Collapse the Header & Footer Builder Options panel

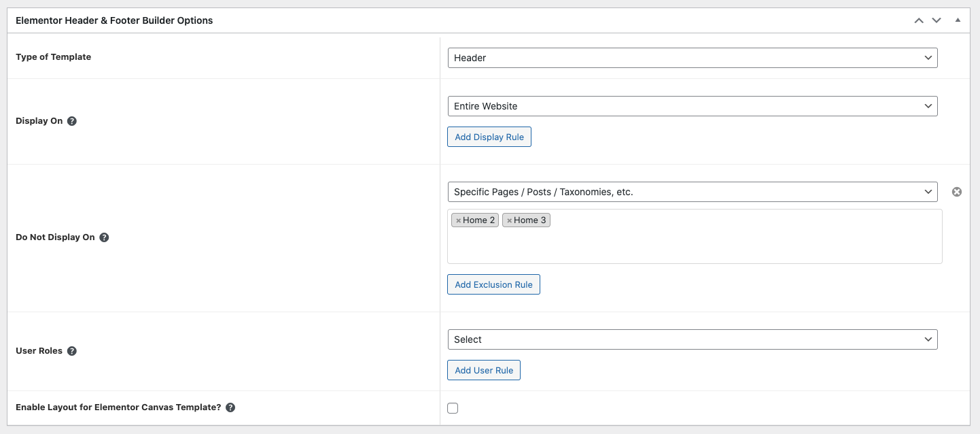[x=958, y=20]
